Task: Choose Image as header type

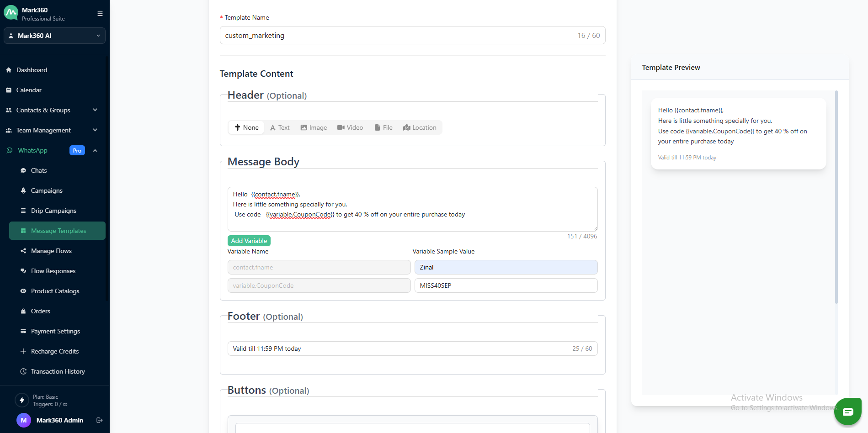Action: pos(314,127)
